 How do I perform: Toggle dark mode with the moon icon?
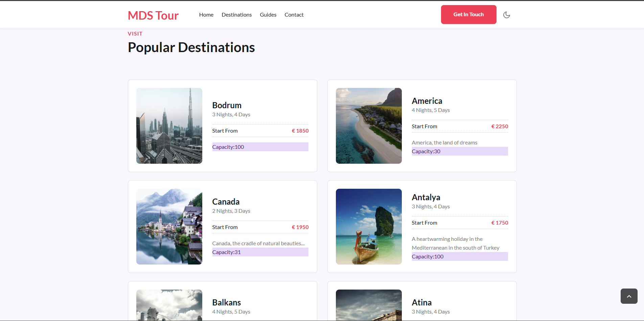(x=506, y=15)
